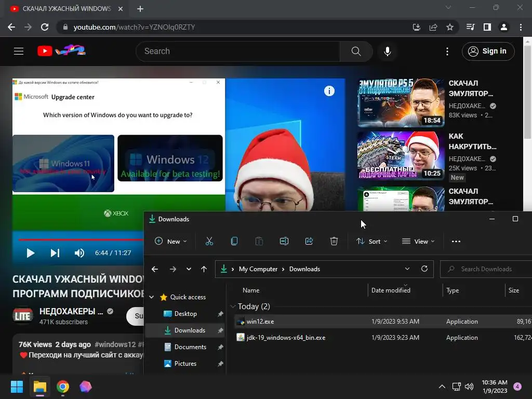
Task: Focus the YouTube Search field
Action: (x=237, y=51)
